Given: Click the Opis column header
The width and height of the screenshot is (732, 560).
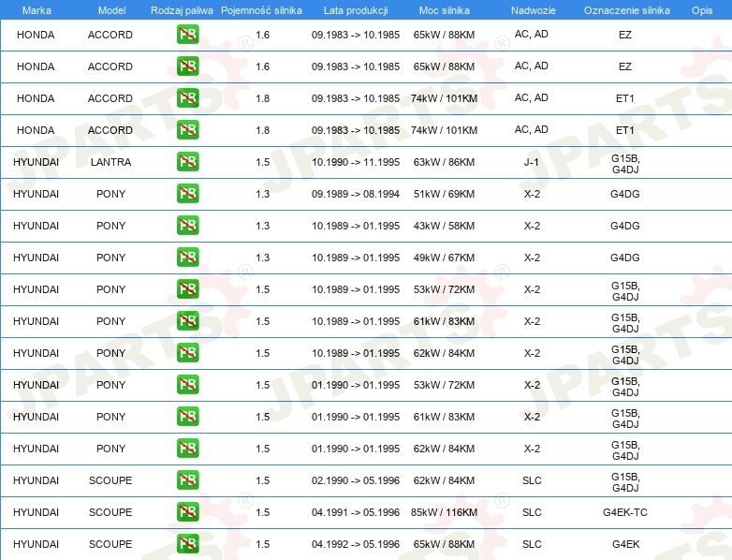Looking at the screenshot, I should click(702, 10).
